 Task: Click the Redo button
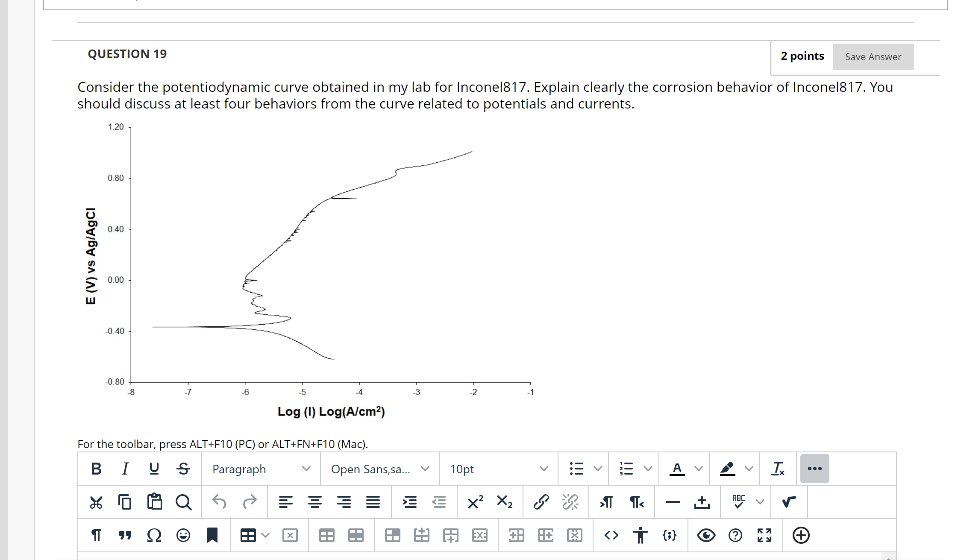(x=250, y=502)
